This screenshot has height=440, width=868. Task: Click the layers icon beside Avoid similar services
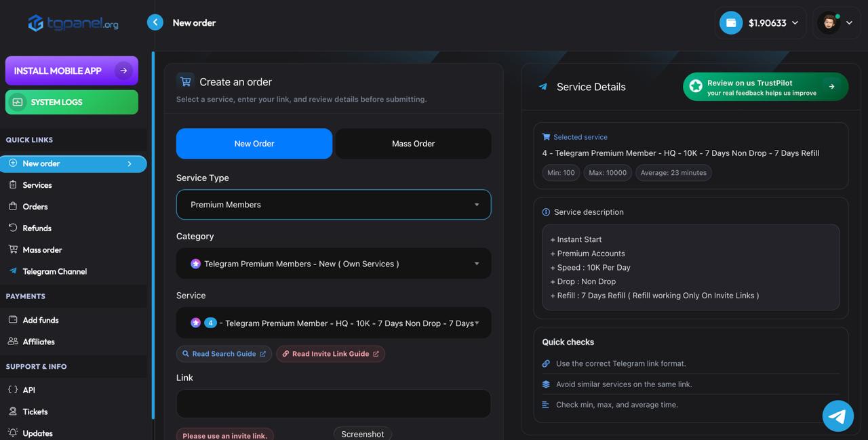(546, 384)
